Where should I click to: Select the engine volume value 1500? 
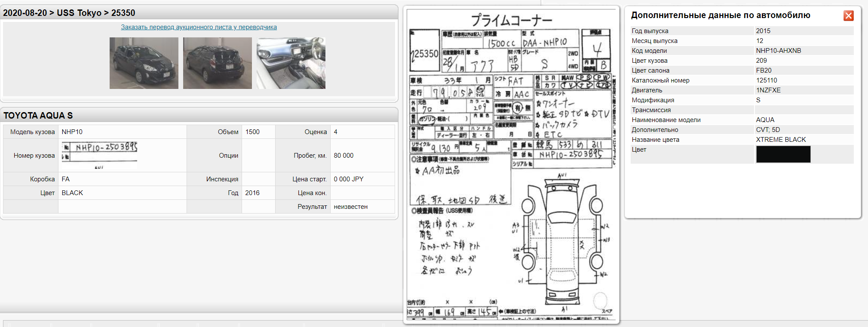[252, 132]
